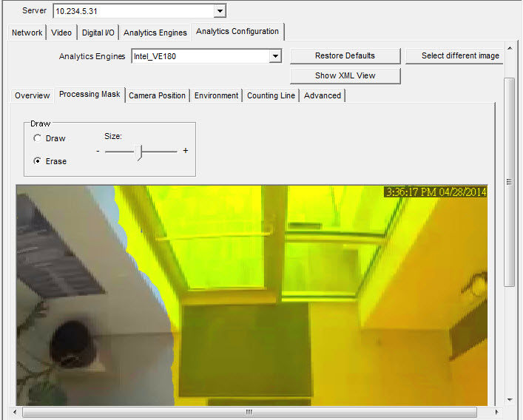The image size is (523, 420).
Task: Click the vertical scrollbar down arrow
Action: [509, 399]
